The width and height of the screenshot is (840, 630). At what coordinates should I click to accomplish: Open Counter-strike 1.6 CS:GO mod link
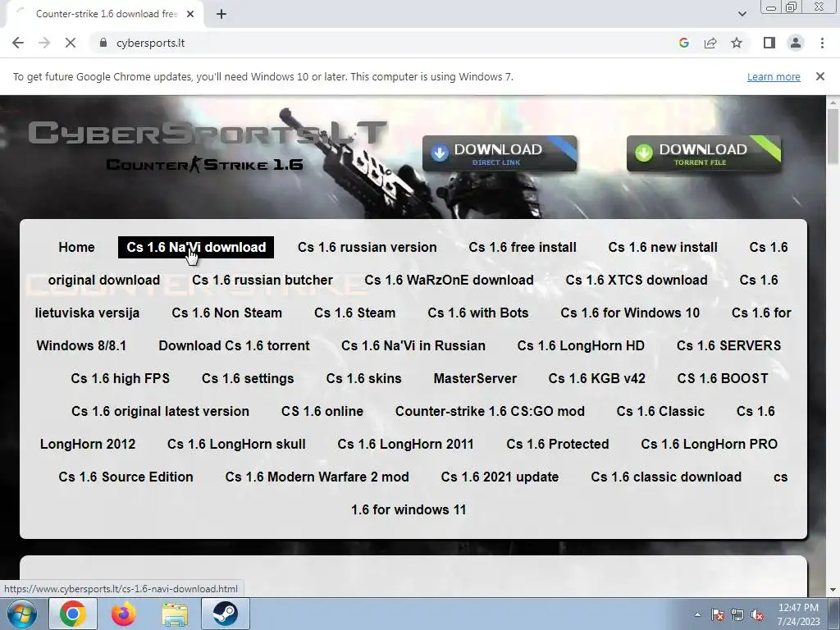pos(490,412)
